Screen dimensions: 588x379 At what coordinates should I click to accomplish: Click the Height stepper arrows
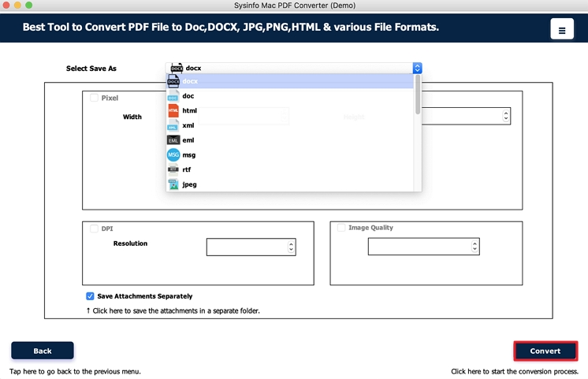point(506,116)
